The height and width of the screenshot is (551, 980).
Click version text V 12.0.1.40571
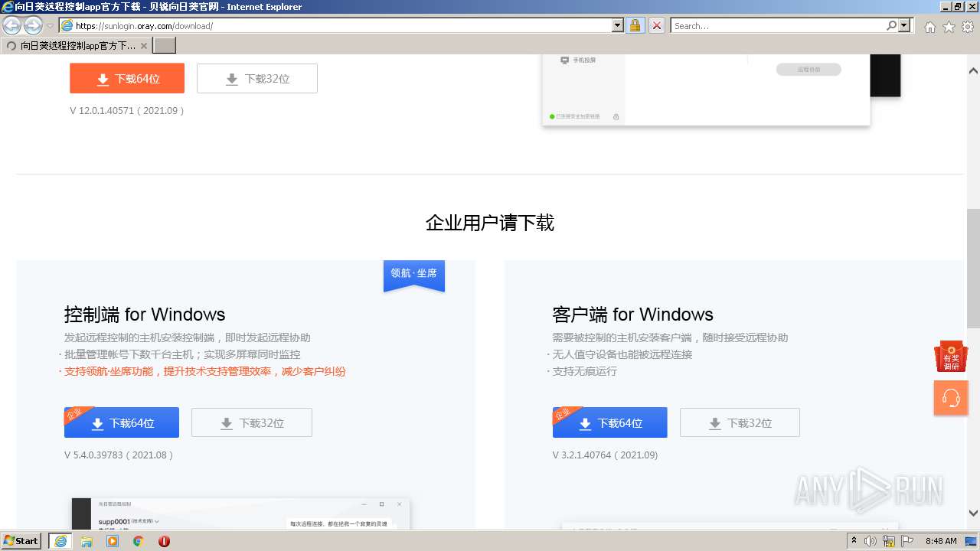point(127,110)
